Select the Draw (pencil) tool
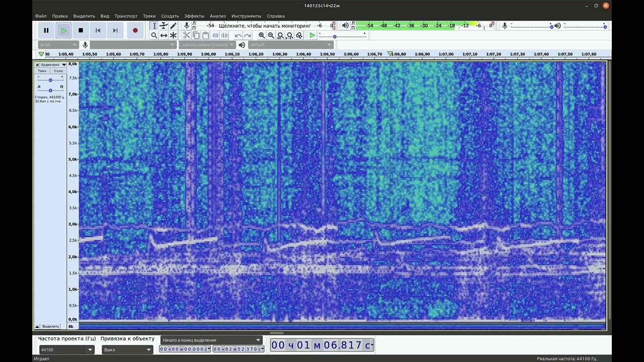This screenshot has width=644, height=362. click(x=173, y=26)
